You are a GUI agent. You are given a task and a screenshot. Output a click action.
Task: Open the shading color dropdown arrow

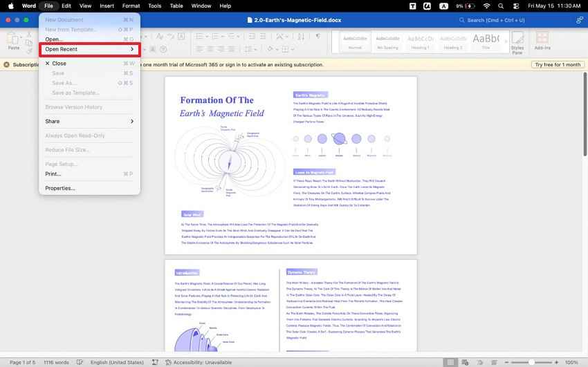pyautogui.click(x=277, y=49)
